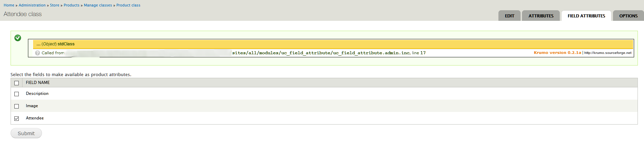Navigate to the Store breadcrumb

(x=55, y=5)
